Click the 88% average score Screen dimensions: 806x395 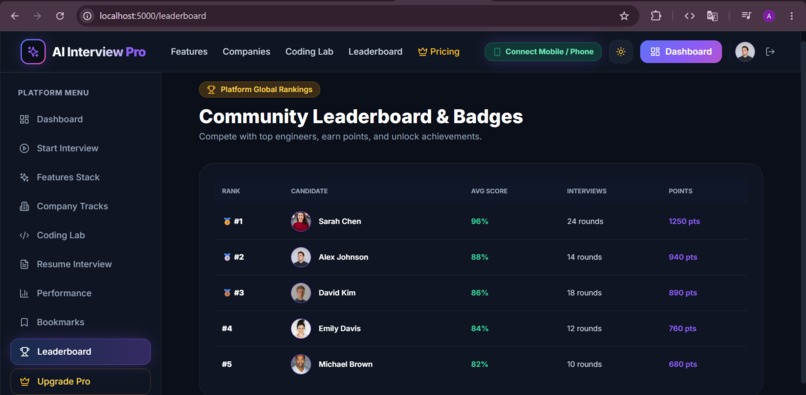(480, 257)
